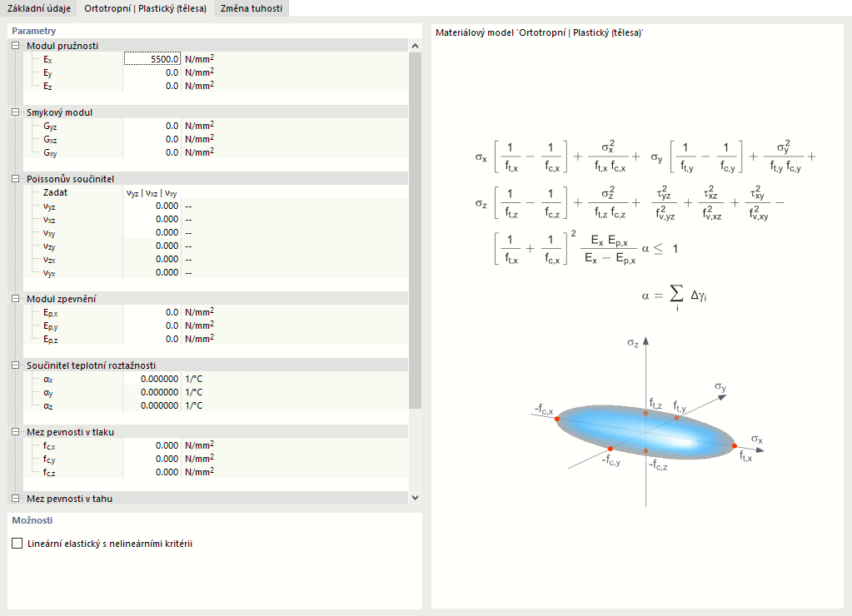This screenshot has height=616, width=852.
Task: Click the Gxz shear modulus value
Action: click(152, 139)
